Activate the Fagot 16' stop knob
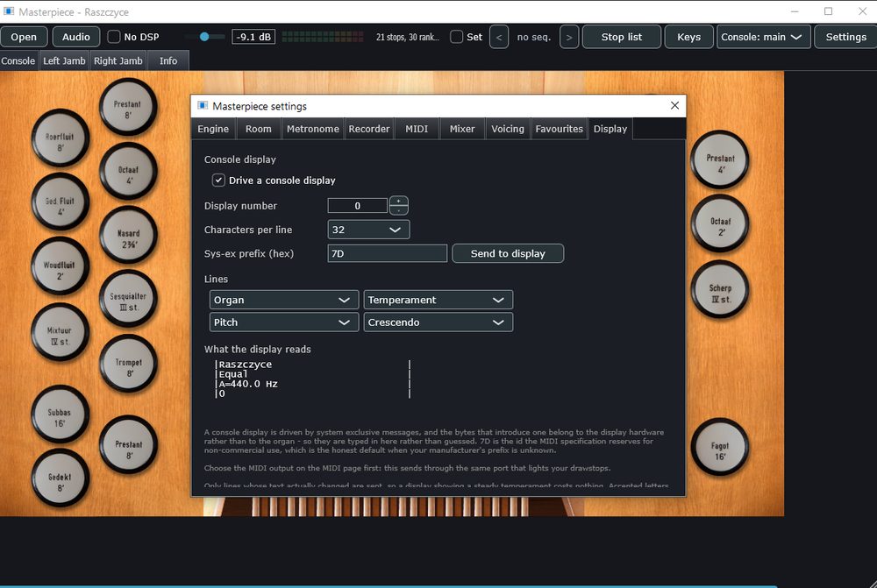 pyautogui.click(x=719, y=447)
